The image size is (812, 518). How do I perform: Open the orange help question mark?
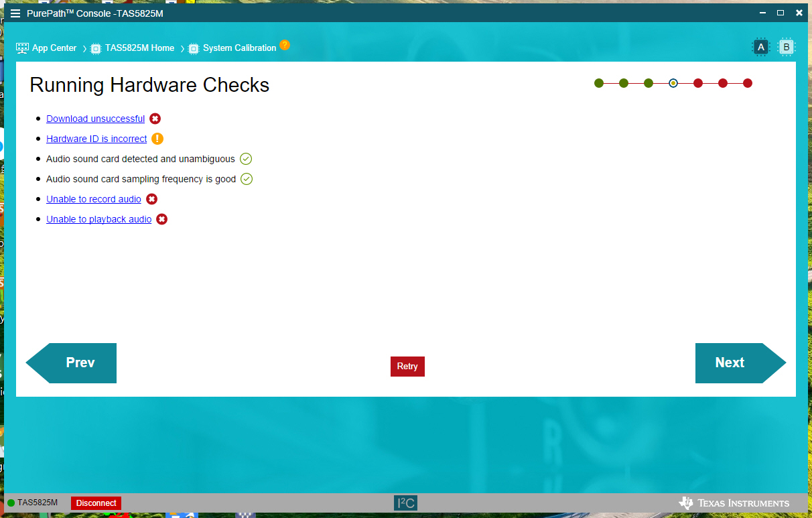point(285,45)
